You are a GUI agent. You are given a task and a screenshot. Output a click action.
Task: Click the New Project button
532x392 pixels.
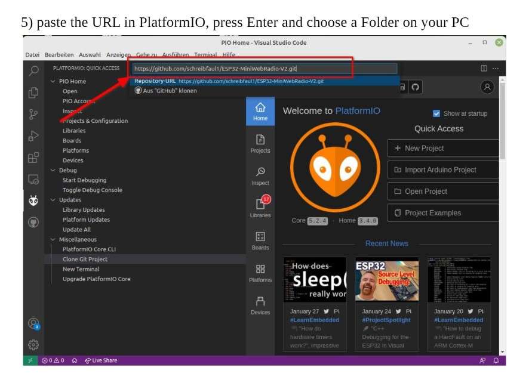[443, 148]
